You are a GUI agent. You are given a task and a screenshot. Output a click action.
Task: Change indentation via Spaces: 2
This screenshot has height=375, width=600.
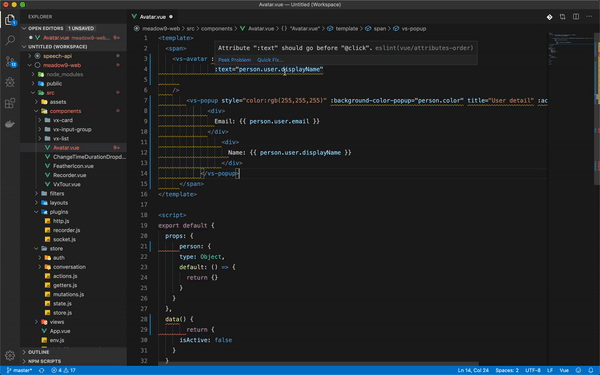tap(507, 370)
